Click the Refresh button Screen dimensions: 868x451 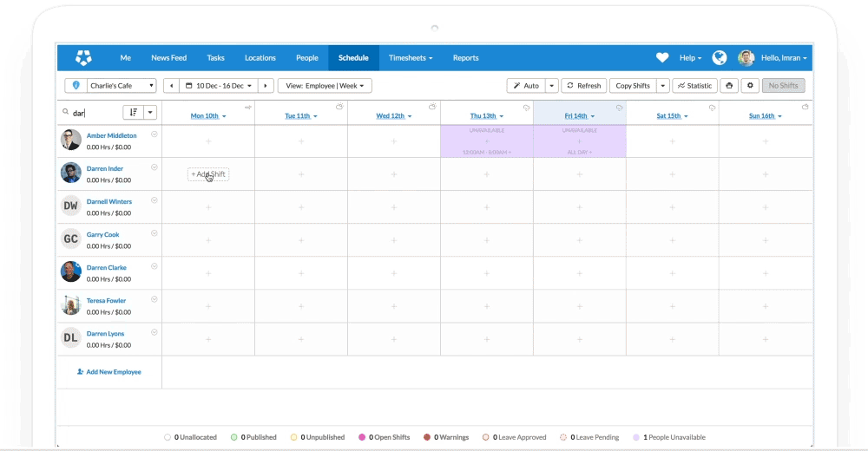[583, 86]
